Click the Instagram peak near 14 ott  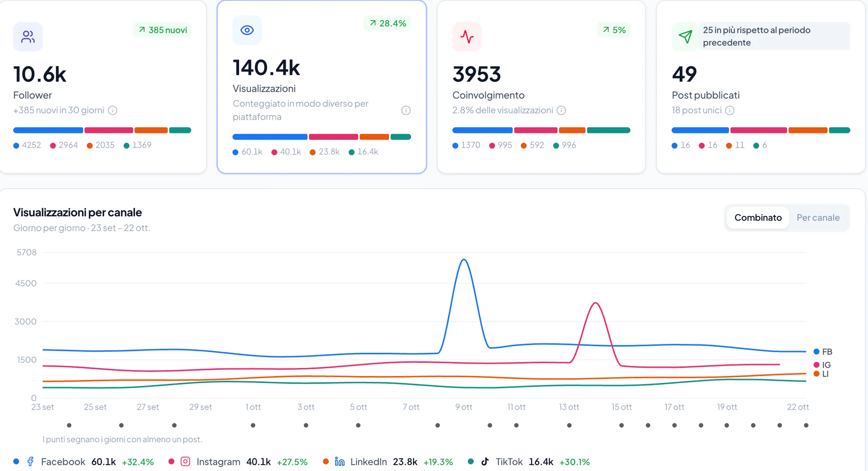pyautogui.click(x=596, y=303)
